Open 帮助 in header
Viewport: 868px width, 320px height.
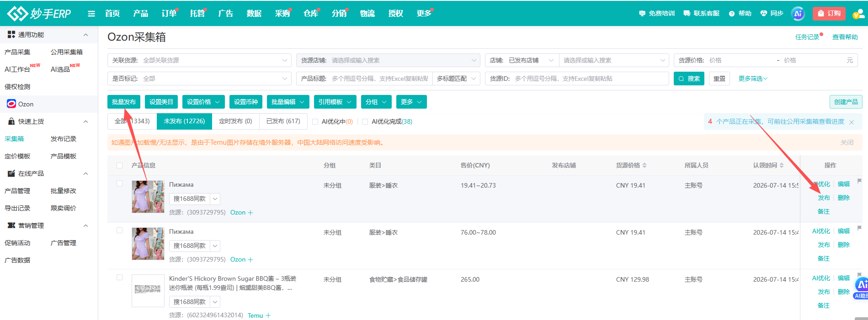(740, 13)
